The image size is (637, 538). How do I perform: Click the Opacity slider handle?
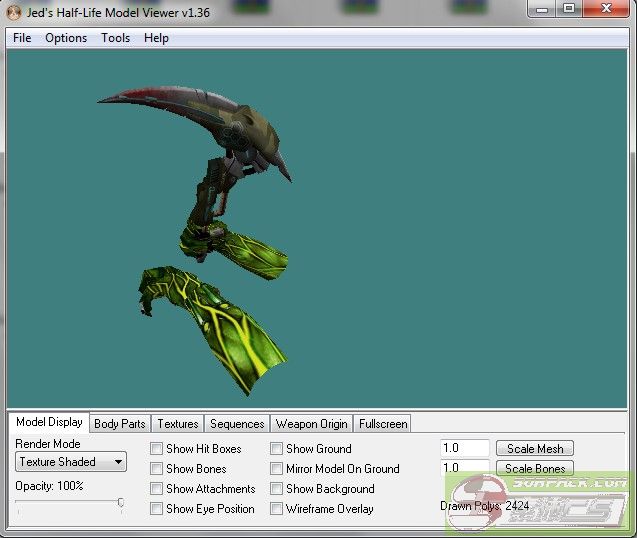(121, 503)
